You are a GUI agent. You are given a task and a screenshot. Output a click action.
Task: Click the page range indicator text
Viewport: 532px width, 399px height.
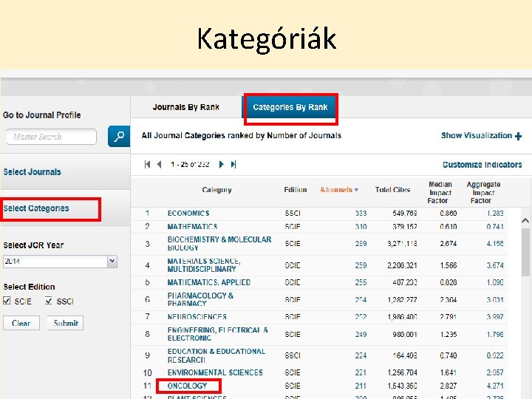[190, 165]
